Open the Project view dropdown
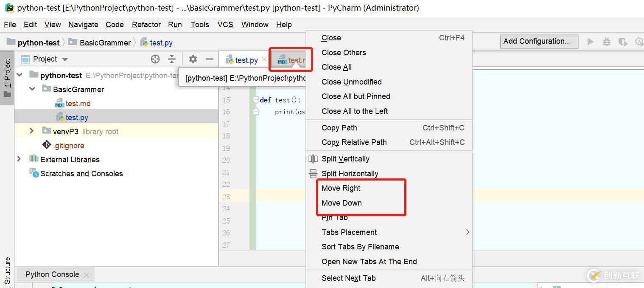 pos(65,59)
